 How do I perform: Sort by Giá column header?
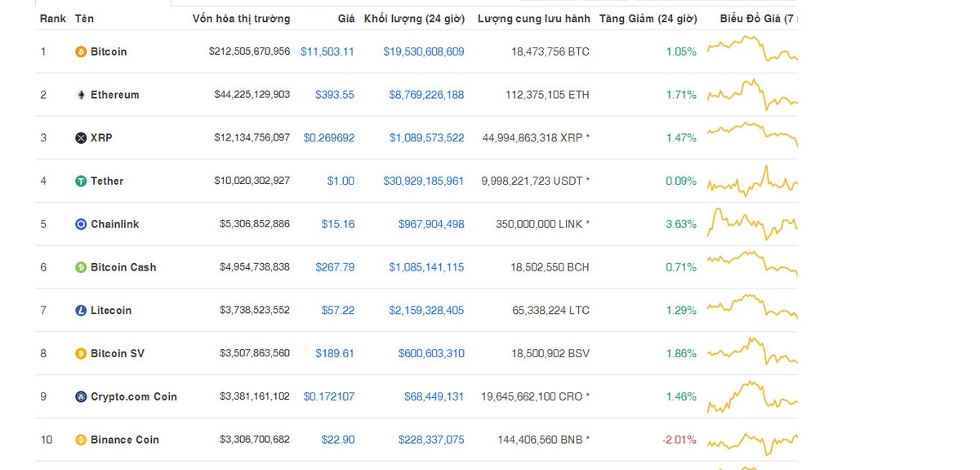pyautogui.click(x=346, y=18)
